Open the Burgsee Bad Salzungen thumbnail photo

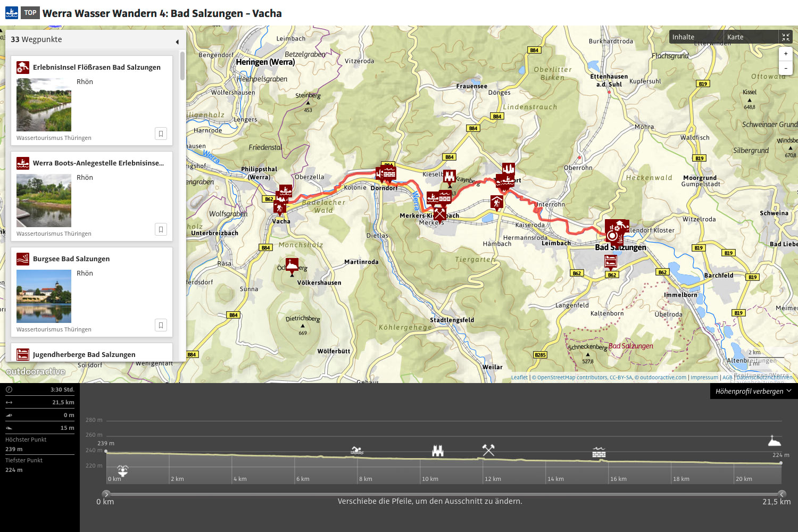(x=44, y=296)
